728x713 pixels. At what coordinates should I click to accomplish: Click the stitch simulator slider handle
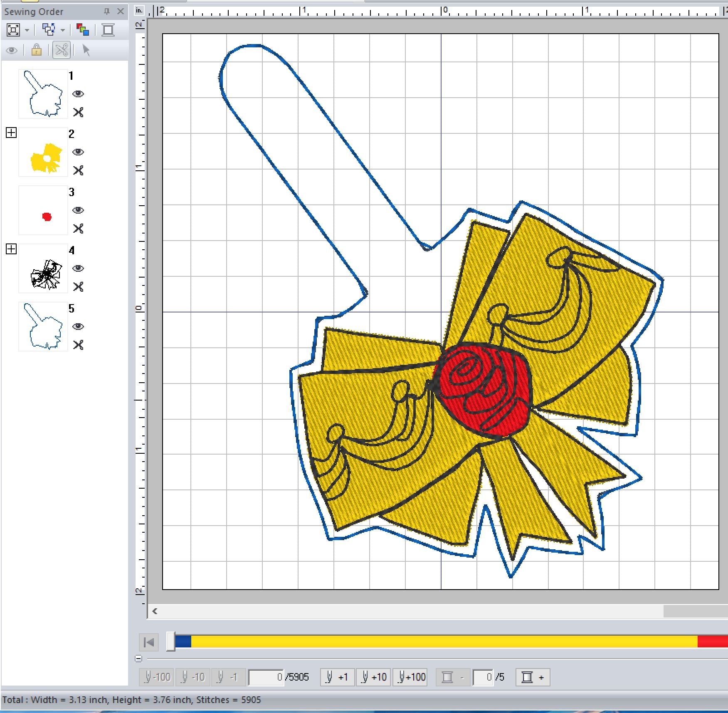pyautogui.click(x=170, y=642)
